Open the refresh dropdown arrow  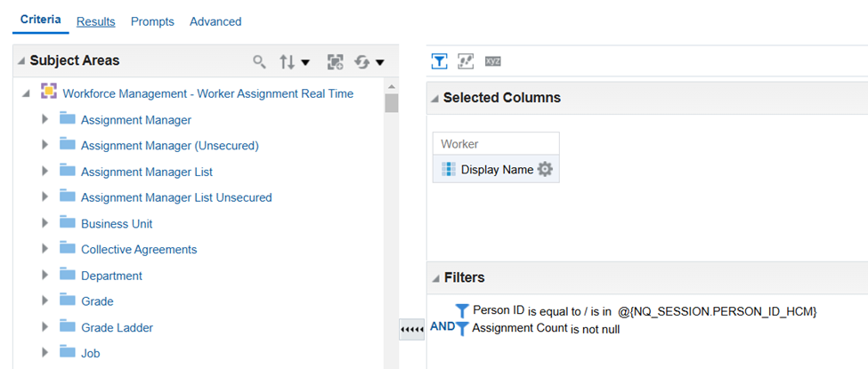[x=380, y=62]
